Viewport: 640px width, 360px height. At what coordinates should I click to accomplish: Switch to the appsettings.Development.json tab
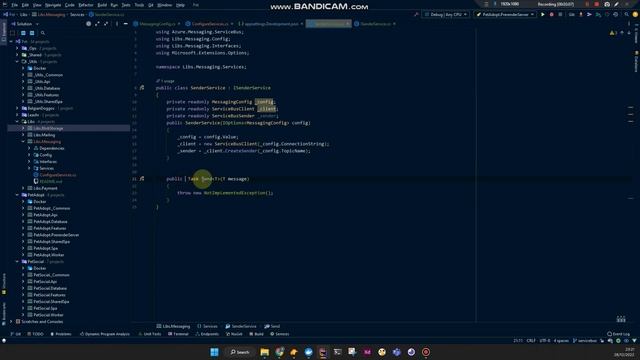271,24
